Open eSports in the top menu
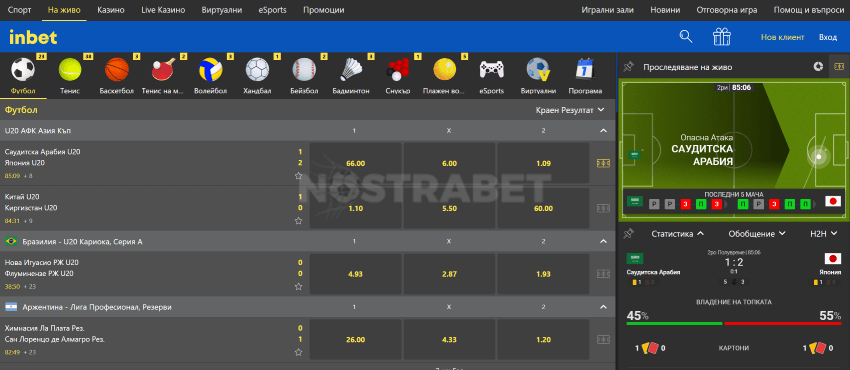 273,10
